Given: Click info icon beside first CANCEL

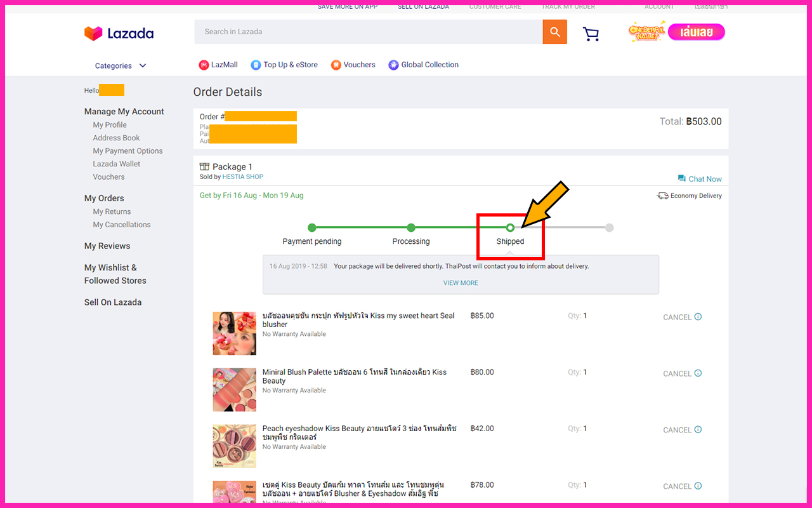Looking at the screenshot, I should [x=698, y=317].
